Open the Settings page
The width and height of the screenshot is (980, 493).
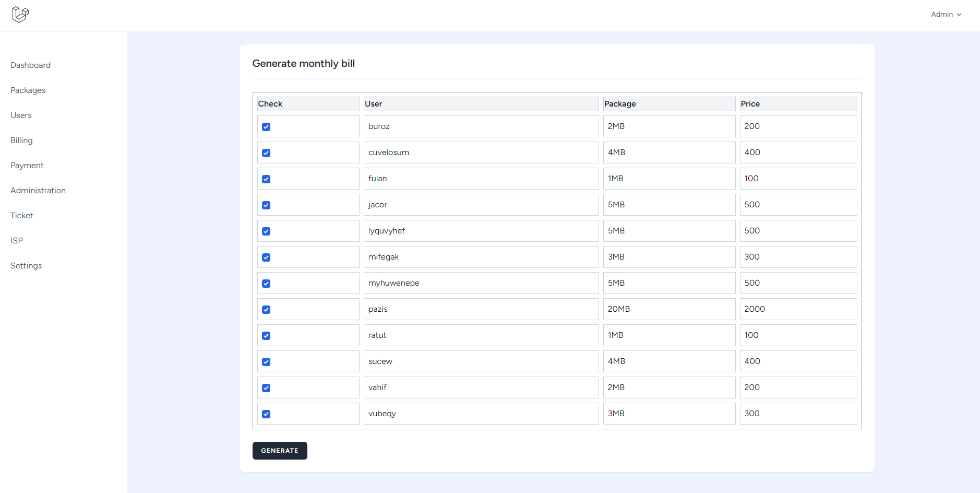[26, 265]
